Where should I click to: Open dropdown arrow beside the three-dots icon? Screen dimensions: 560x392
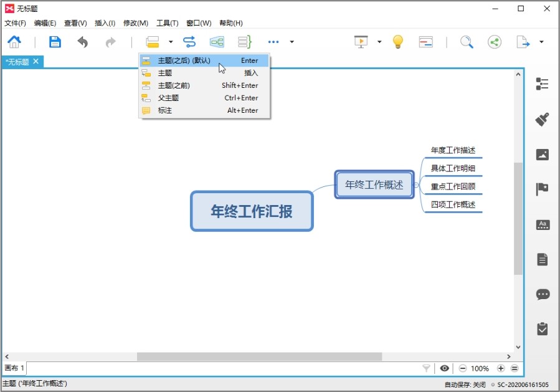pyautogui.click(x=292, y=42)
